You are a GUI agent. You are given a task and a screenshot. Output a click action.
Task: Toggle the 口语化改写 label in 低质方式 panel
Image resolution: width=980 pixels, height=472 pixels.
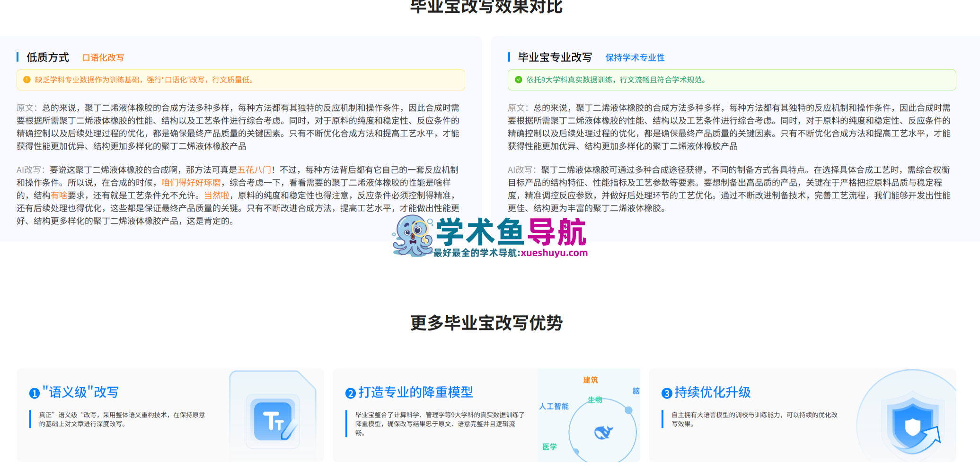(104, 57)
